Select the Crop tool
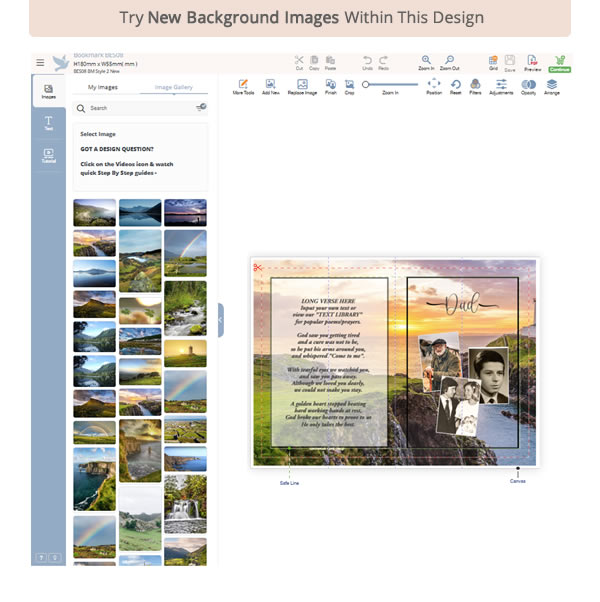 349,86
